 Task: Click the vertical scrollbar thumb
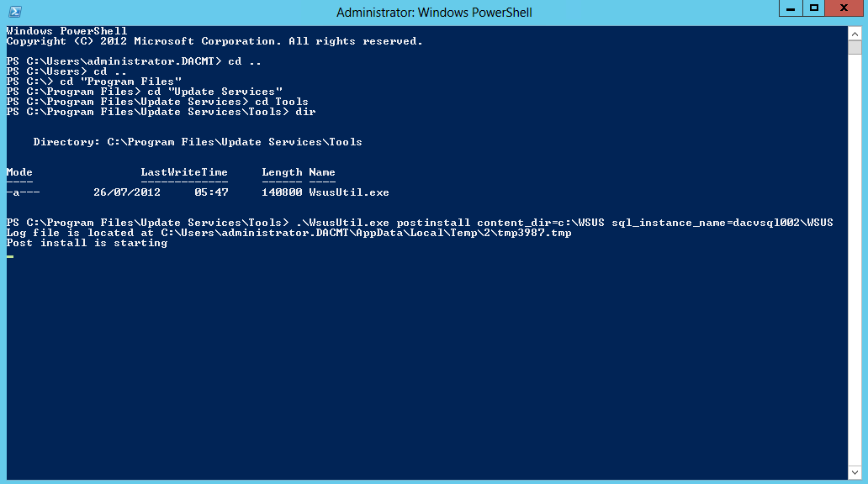click(855, 48)
